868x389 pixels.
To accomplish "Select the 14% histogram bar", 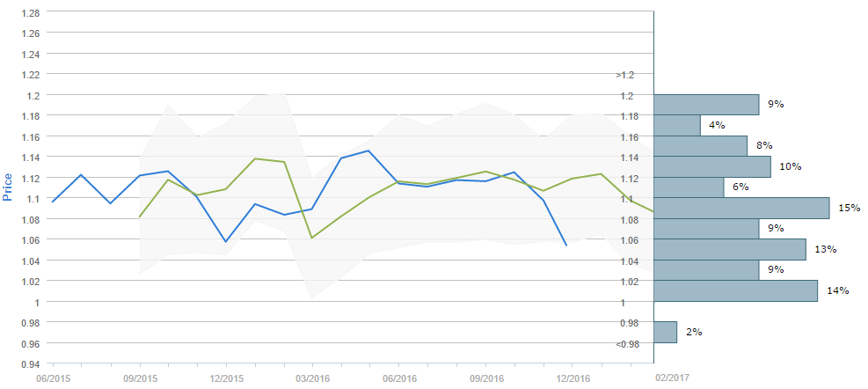I will tap(735, 291).
